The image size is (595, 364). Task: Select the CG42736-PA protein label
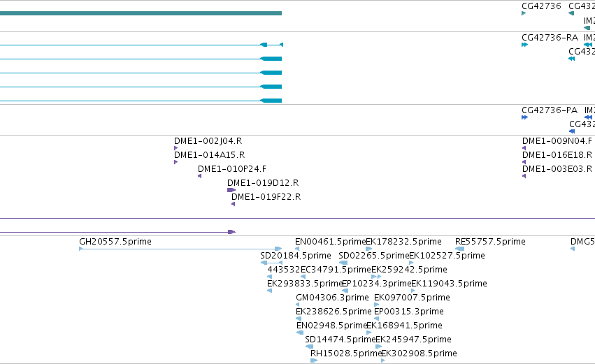tap(550, 110)
